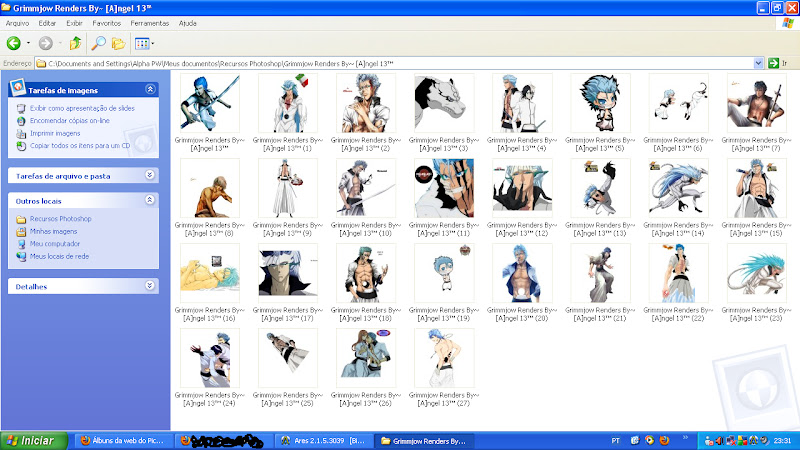
Task: Switch to Ares 2.1.5.3039 taskbar button
Action: (323, 441)
